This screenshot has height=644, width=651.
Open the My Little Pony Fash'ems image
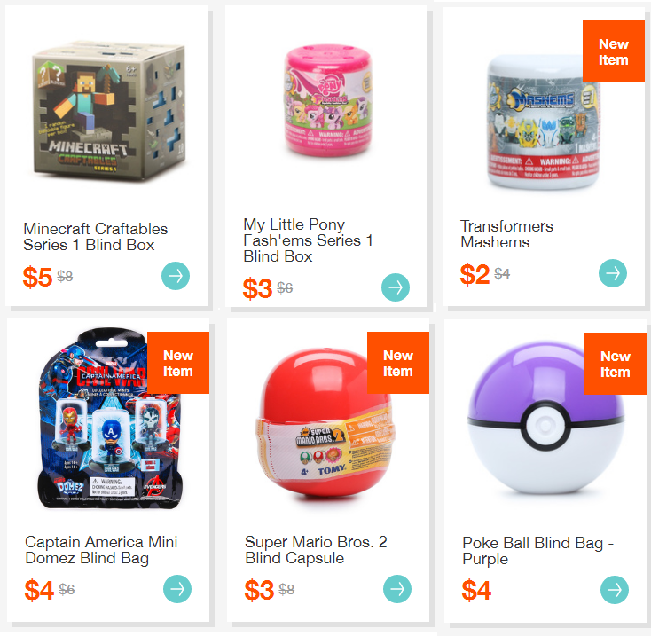tap(328, 100)
